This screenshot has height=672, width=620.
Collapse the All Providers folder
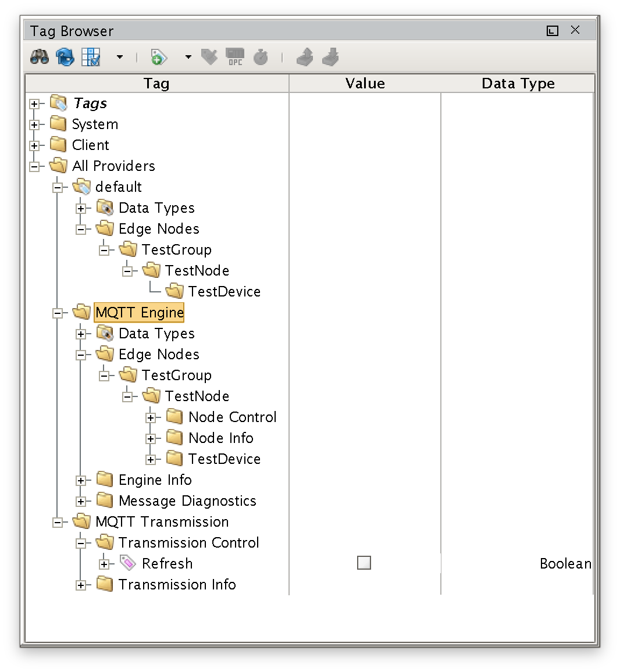coord(34,166)
